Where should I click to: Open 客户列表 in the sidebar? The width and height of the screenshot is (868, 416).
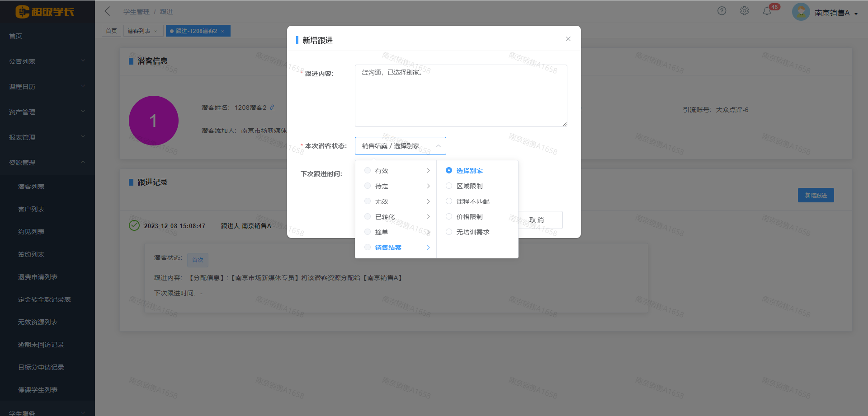(x=31, y=209)
